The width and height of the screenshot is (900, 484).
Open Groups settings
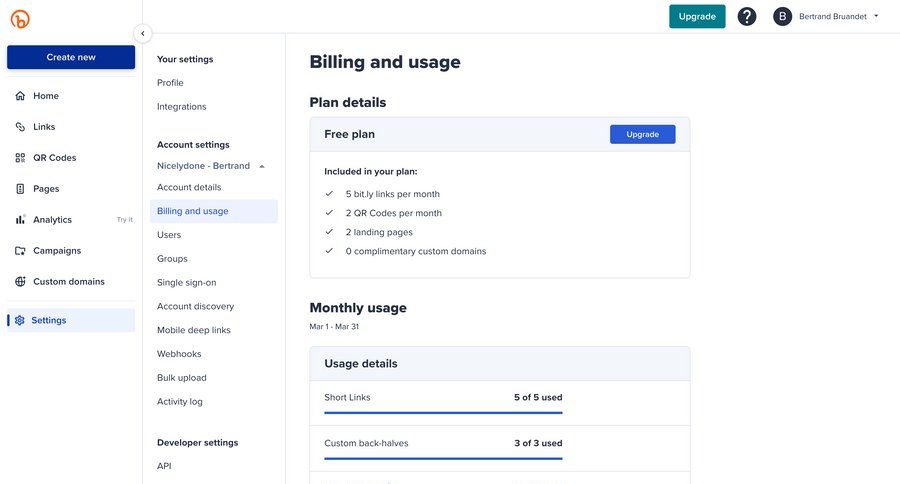(172, 259)
